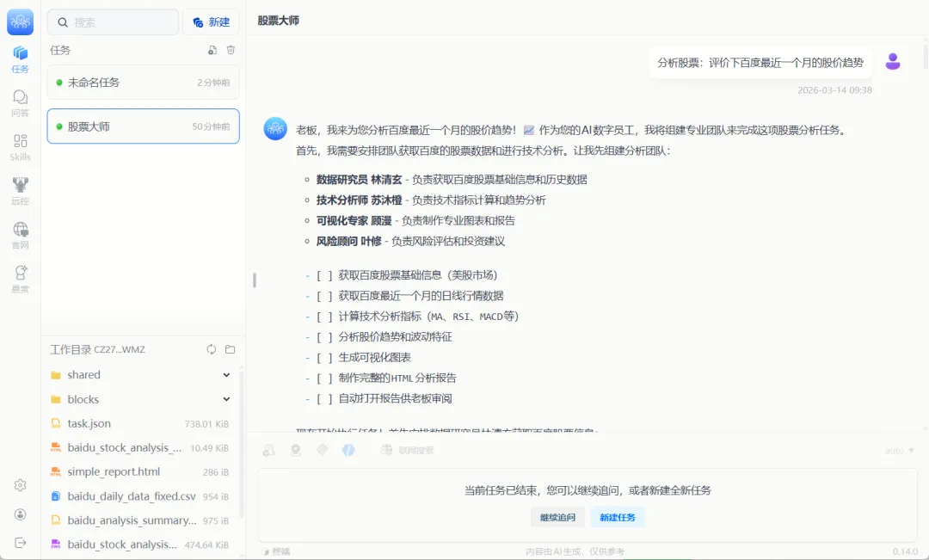This screenshot has width=929, height=560.
Task: Expand the blocks folder chevron
Action: pyautogui.click(x=226, y=399)
